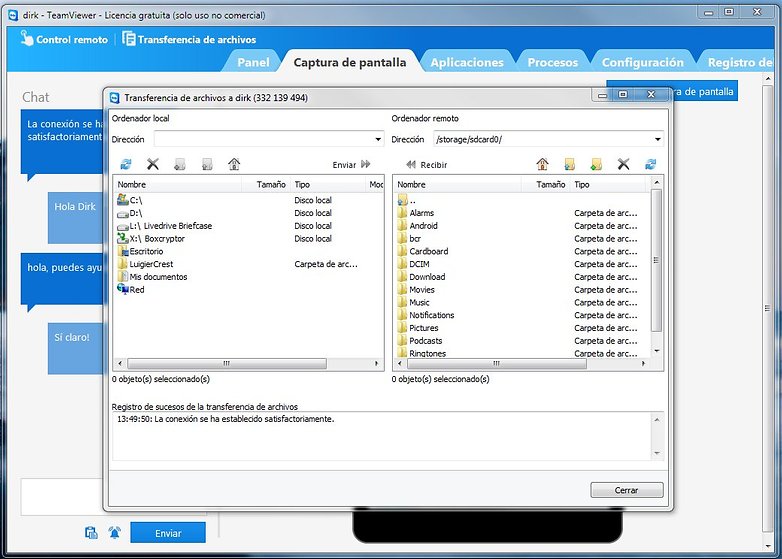Screen dimensions: 782x559
Task: Send chat message with Enviar button
Action: coord(168,533)
